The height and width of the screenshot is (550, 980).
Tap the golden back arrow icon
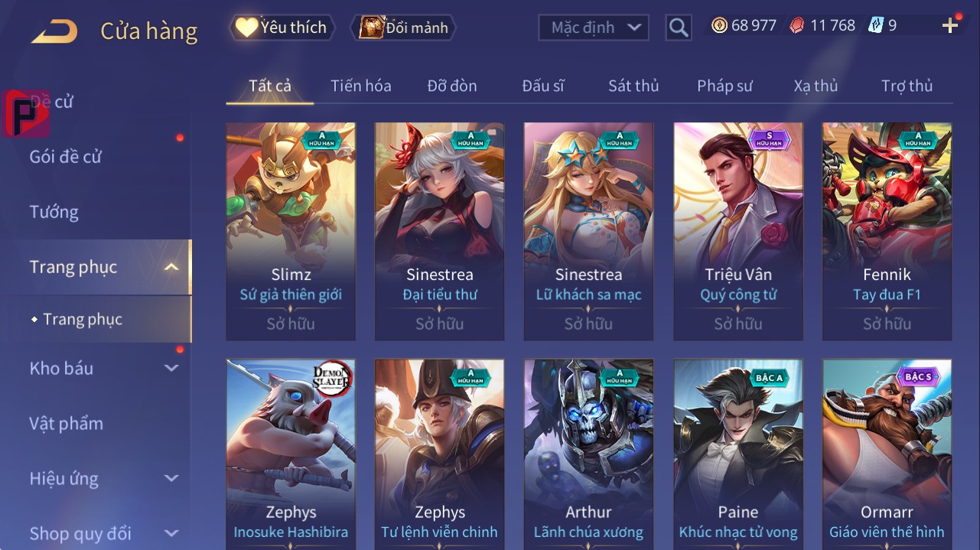(x=54, y=31)
